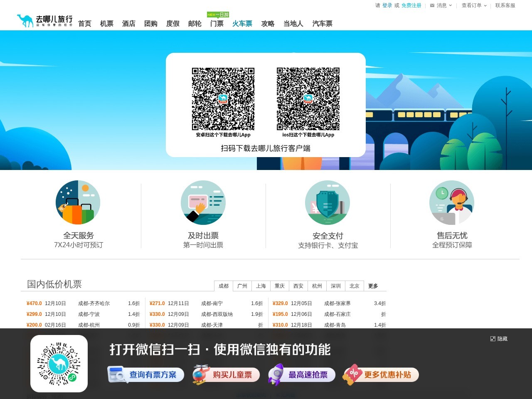The image size is (532, 399).
Task: Click the Android app download QR code
Action: tap(223, 99)
